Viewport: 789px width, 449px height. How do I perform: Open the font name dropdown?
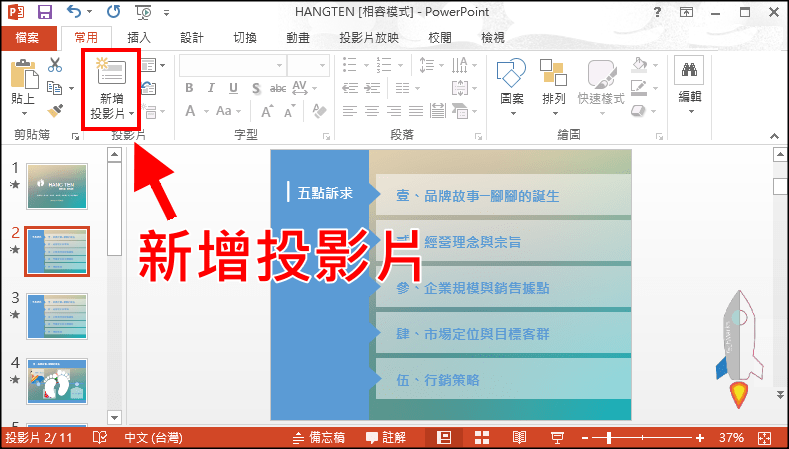point(279,65)
